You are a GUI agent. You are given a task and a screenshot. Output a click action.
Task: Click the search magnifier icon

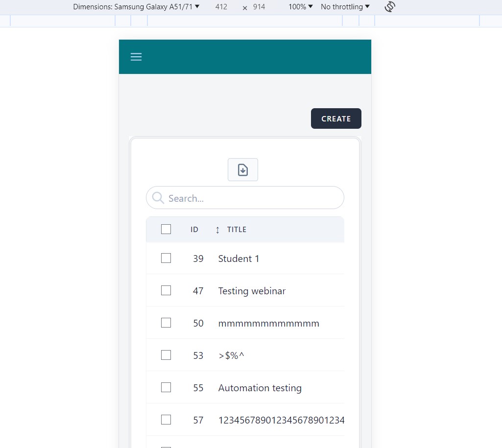[x=158, y=198]
